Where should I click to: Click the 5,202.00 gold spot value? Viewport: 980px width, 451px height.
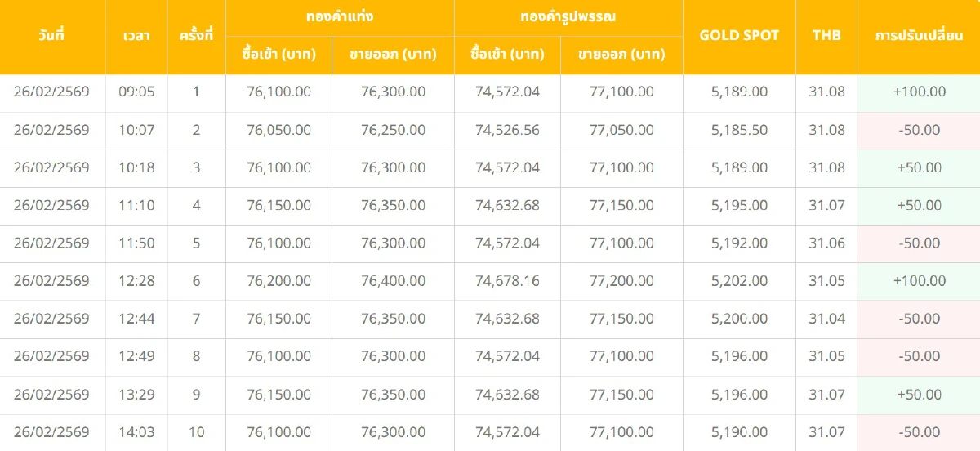pos(739,281)
